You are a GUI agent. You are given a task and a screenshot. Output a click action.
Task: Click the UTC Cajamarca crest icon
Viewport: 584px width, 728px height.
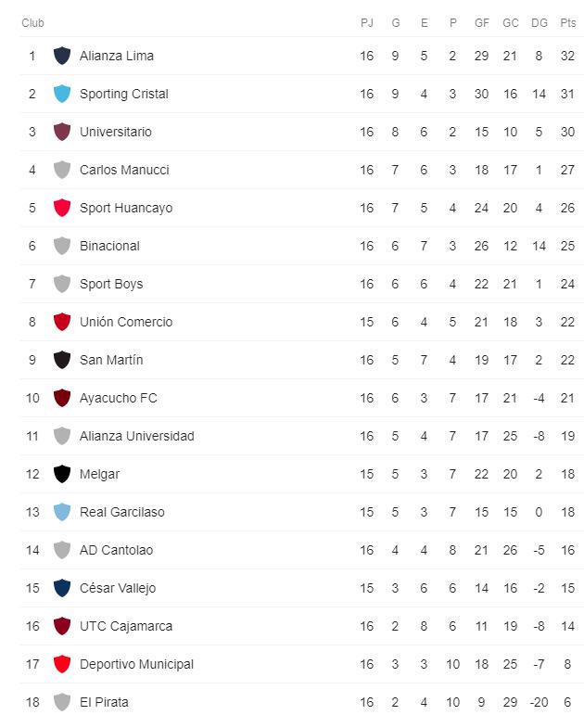pyautogui.click(x=62, y=626)
